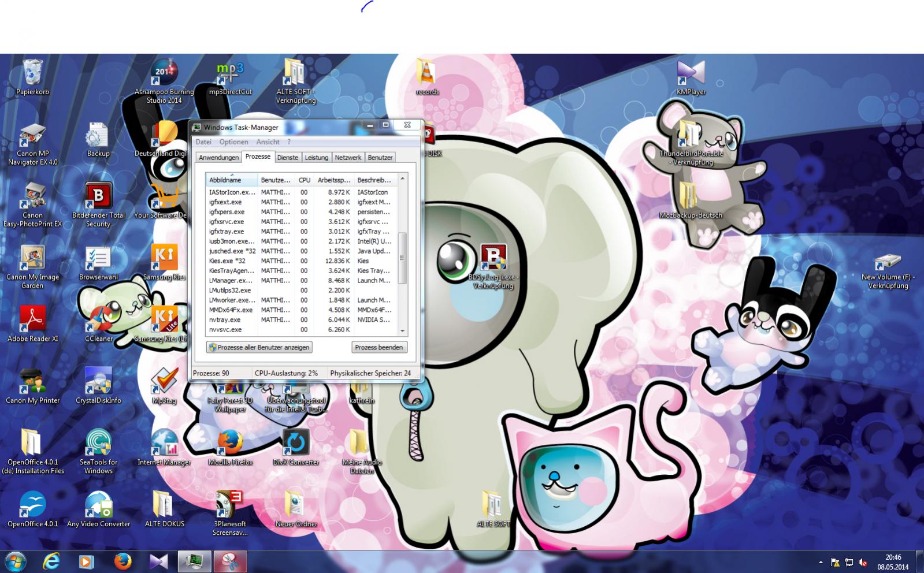This screenshot has height=573, width=924.
Task: Open Canon My Printer shortcut
Action: click(32, 386)
